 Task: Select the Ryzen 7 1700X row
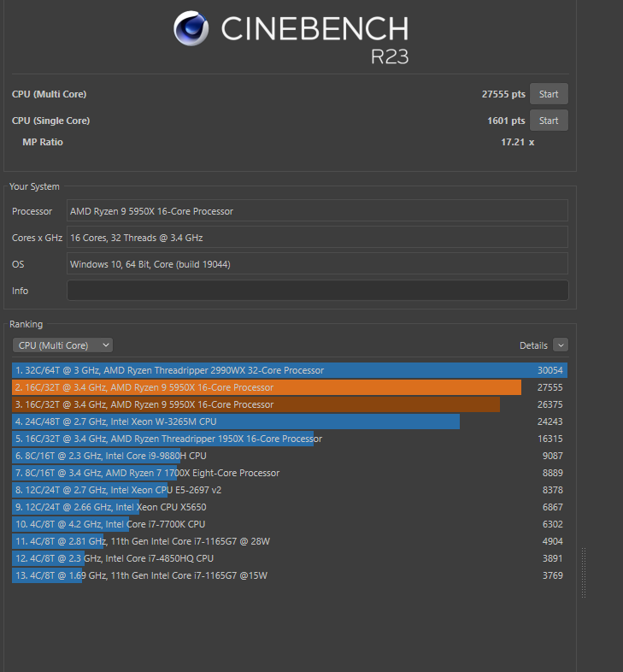290,473
